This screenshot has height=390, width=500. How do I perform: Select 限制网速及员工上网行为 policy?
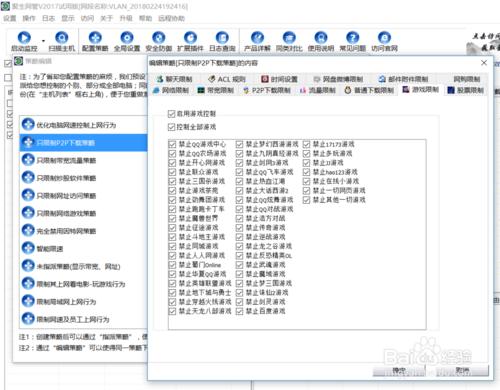coord(83,319)
